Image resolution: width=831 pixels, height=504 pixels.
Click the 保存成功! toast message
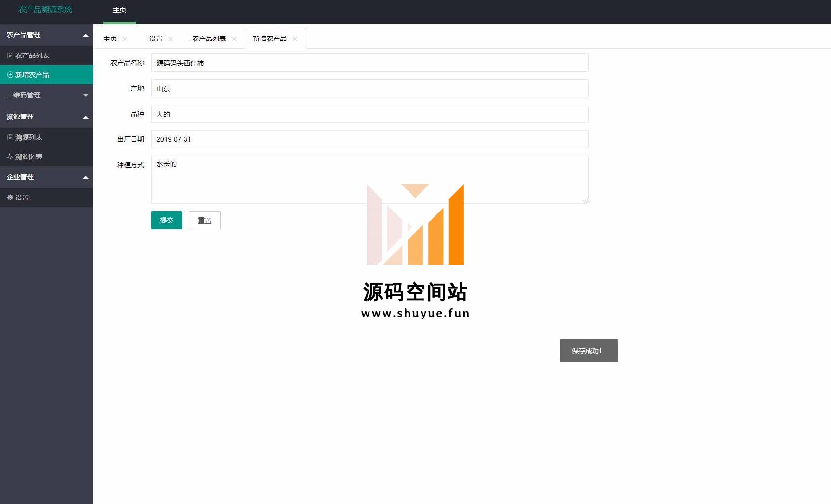(589, 351)
